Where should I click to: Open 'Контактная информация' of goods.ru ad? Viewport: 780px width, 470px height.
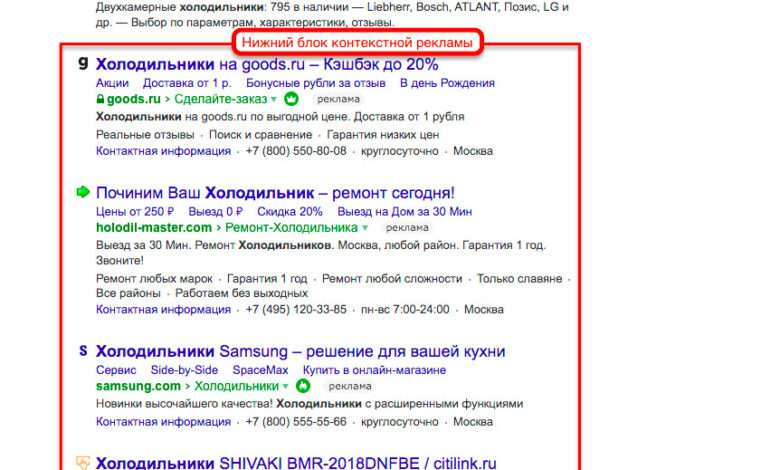click(x=163, y=151)
